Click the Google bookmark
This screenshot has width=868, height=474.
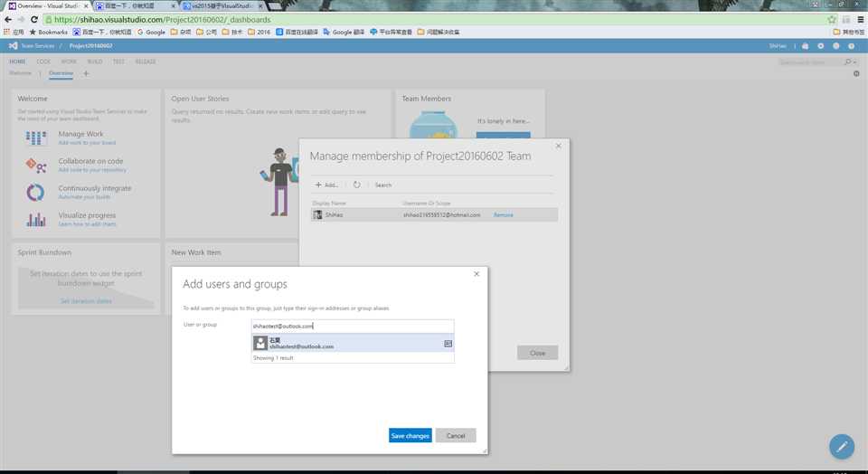[x=151, y=33]
